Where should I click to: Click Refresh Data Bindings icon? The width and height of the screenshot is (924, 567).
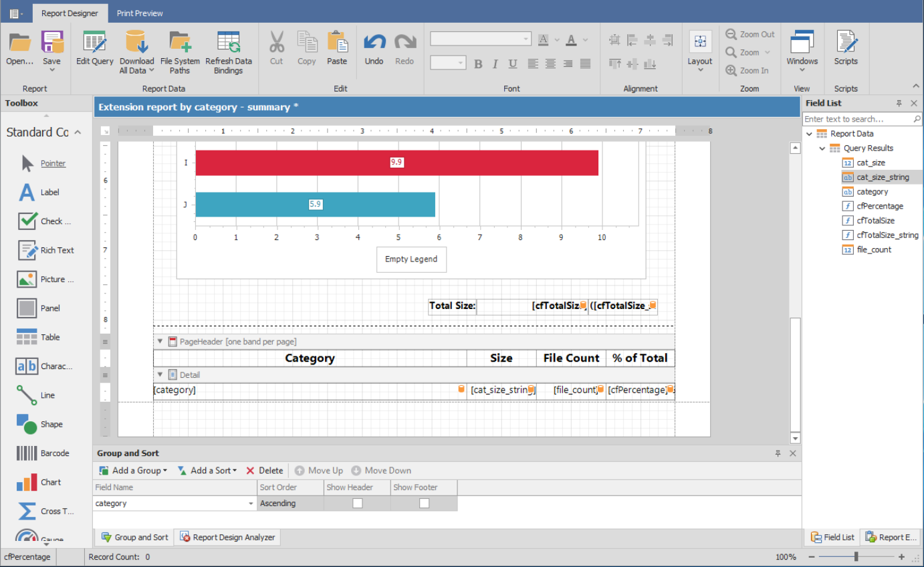(x=229, y=43)
